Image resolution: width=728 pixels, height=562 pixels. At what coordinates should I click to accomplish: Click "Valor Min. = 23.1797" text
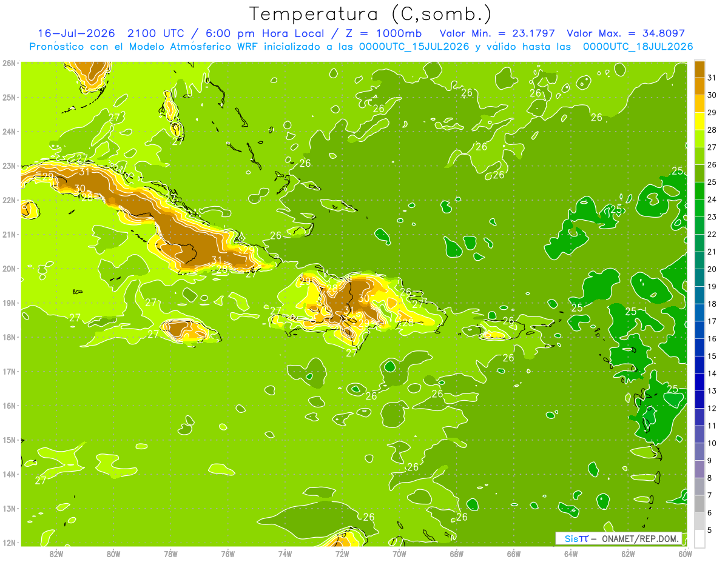point(497,33)
